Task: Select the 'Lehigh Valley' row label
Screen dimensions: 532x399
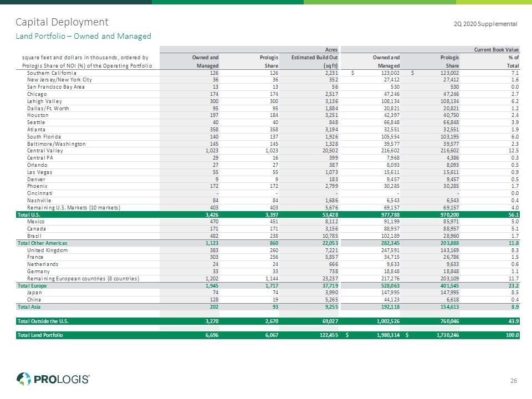Action: tap(44, 101)
